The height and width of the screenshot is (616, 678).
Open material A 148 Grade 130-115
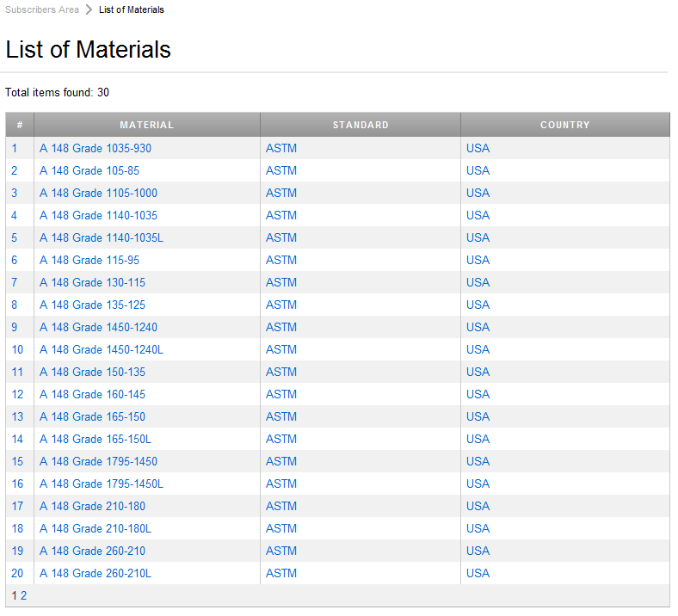93,283
